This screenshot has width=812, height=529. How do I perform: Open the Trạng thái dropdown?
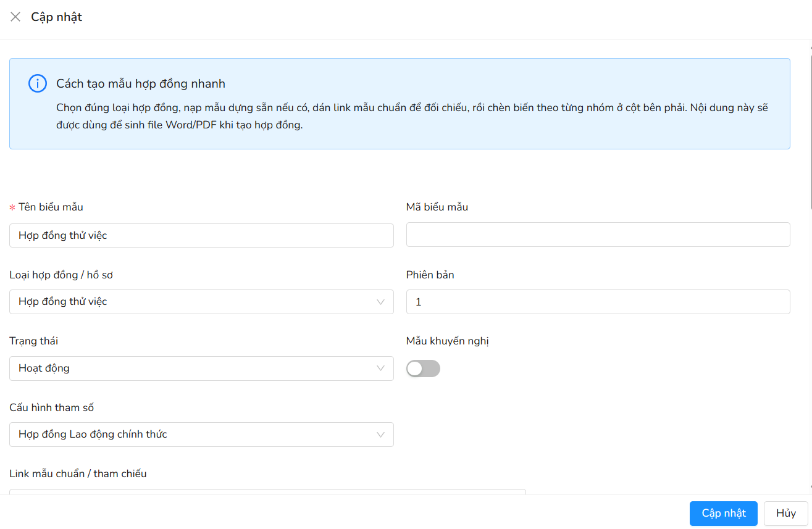(201, 369)
